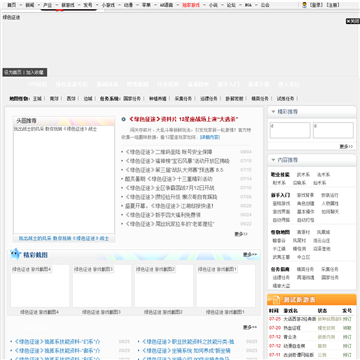Screen dimensions: 360x360
Task: Open the 西郊 map link
Action: (71, 99)
